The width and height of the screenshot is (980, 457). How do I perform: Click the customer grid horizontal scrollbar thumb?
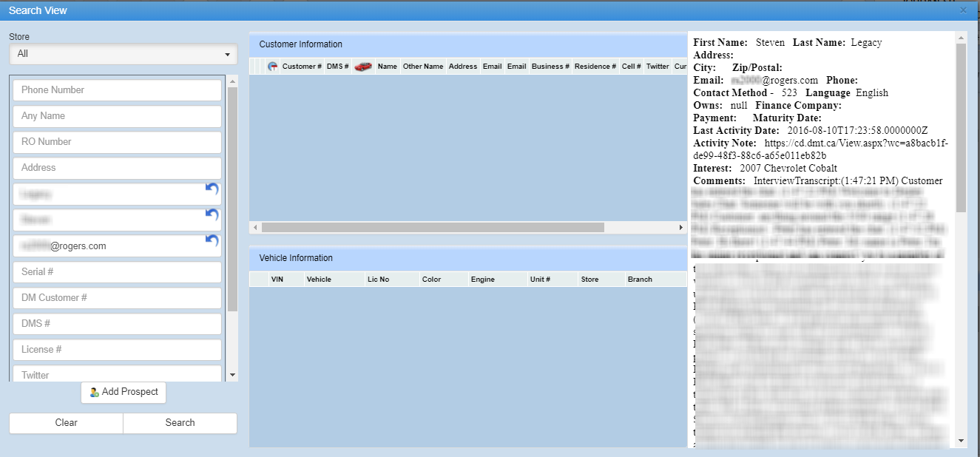coord(433,227)
